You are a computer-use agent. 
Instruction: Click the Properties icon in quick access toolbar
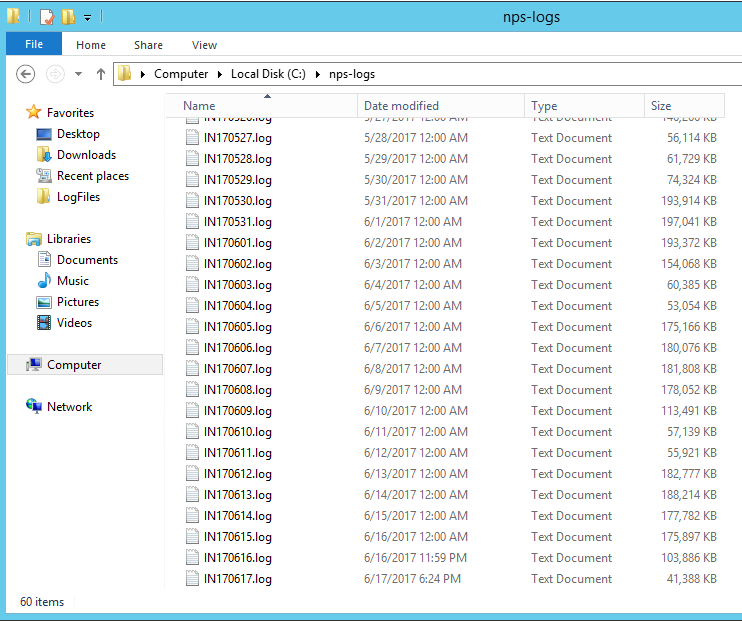click(x=46, y=17)
